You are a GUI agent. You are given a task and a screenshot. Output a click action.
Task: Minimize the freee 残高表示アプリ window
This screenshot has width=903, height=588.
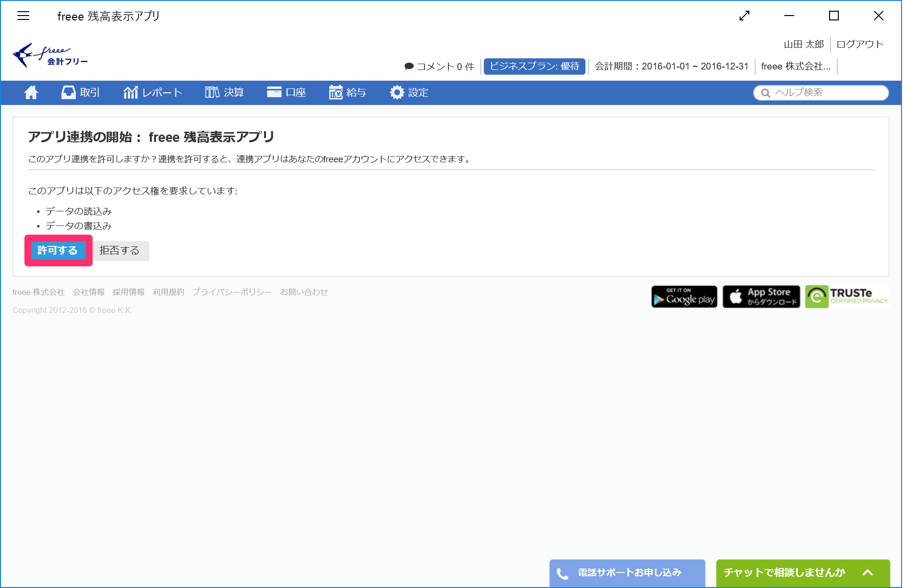[789, 16]
